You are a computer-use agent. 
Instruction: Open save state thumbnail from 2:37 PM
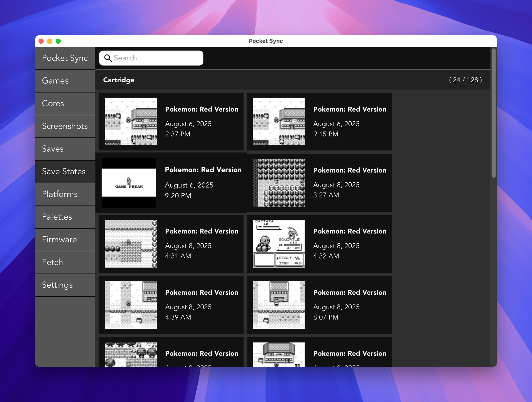pos(131,122)
